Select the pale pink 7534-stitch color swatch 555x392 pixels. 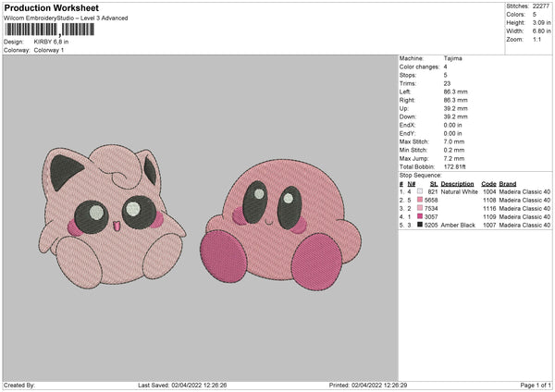pos(421,209)
